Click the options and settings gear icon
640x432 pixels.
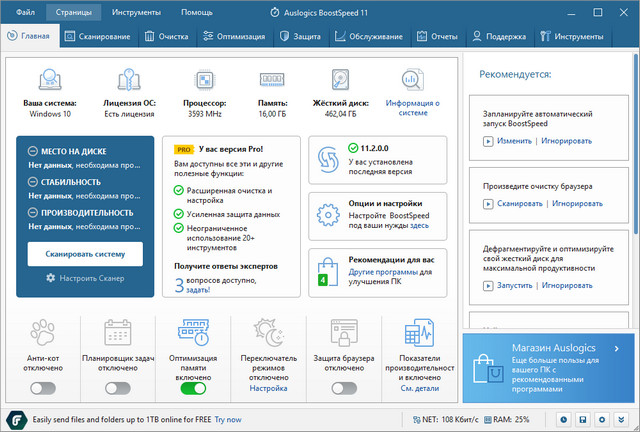pyautogui.click(x=328, y=216)
